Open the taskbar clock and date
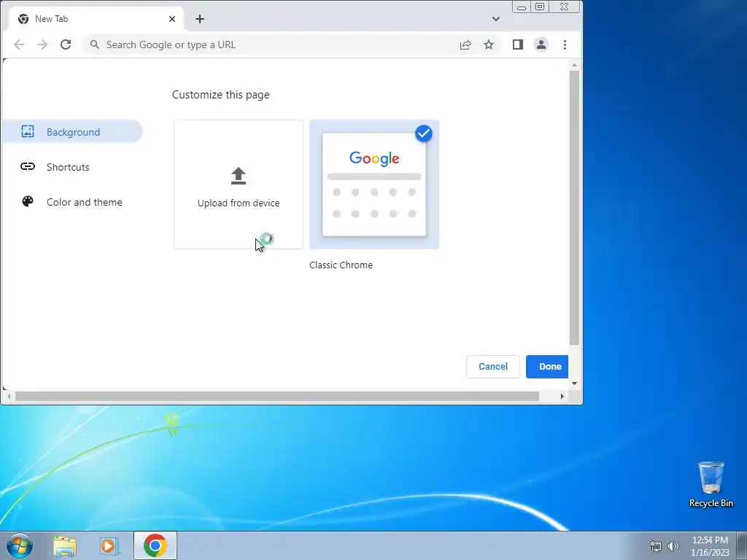Image resolution: width=747 pixels, height=560 pixels. pos(710,546)
